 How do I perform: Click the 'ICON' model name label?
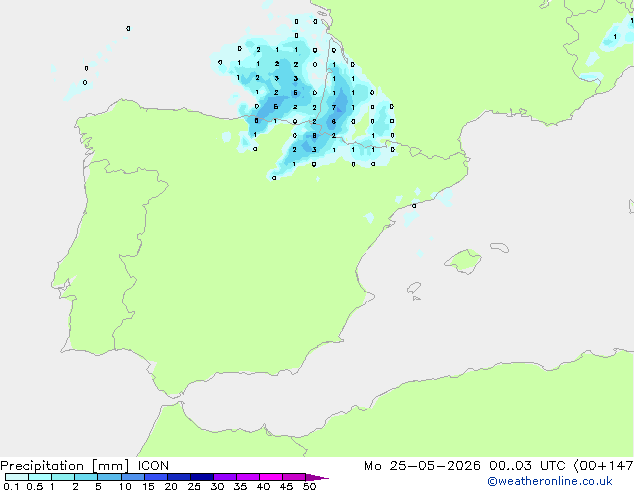153,466
